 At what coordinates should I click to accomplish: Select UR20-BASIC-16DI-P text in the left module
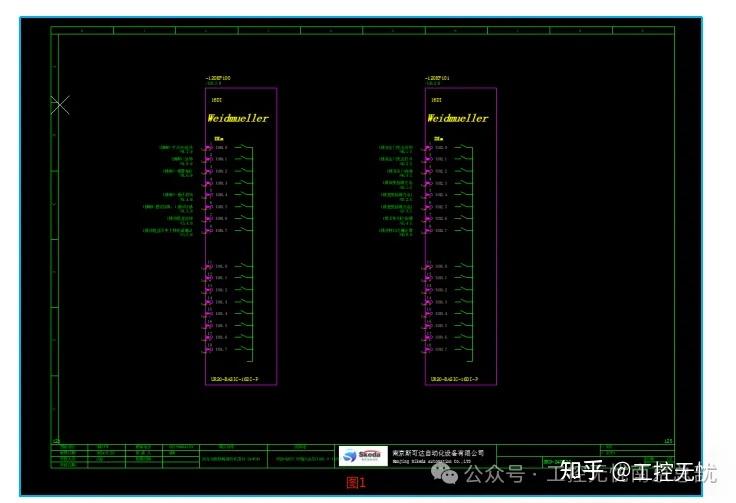click(235, 379)
